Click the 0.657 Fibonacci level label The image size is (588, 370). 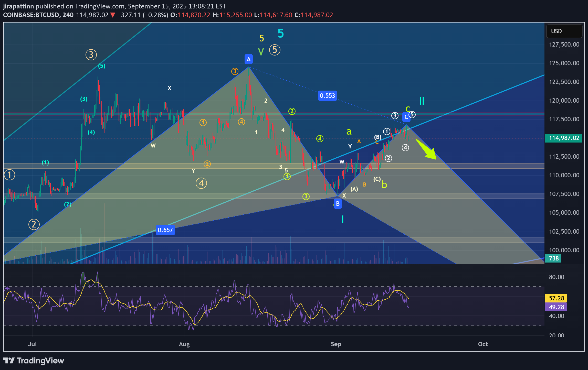[x=165, y=230]
